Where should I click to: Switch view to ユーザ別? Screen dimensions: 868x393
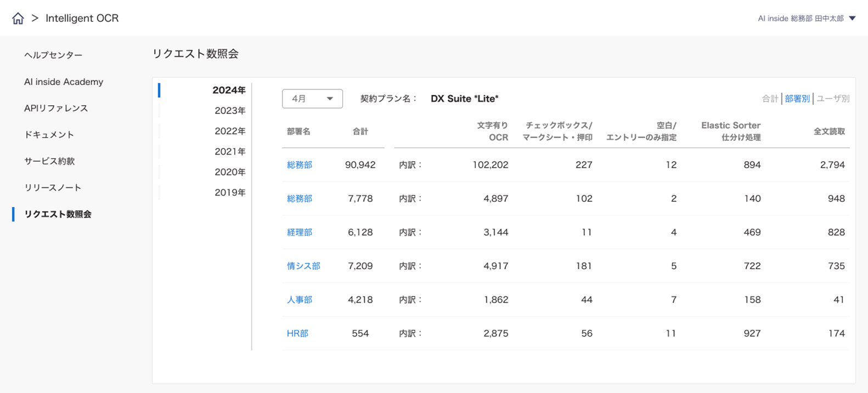pyautogui.click(x=832, y=99)
